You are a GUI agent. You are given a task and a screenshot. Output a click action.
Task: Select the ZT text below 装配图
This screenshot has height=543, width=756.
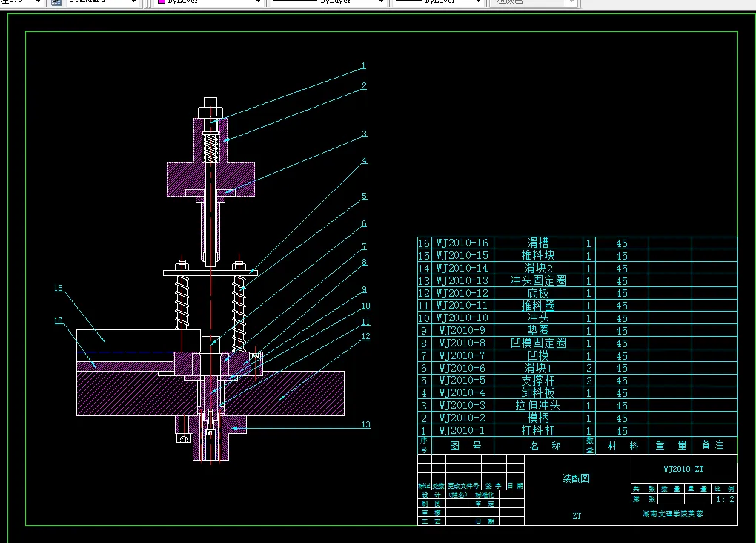click(x=577, y=516)
